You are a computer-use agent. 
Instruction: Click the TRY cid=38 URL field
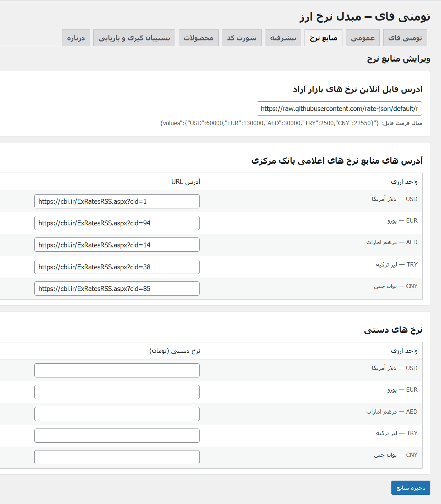[117, 267]
